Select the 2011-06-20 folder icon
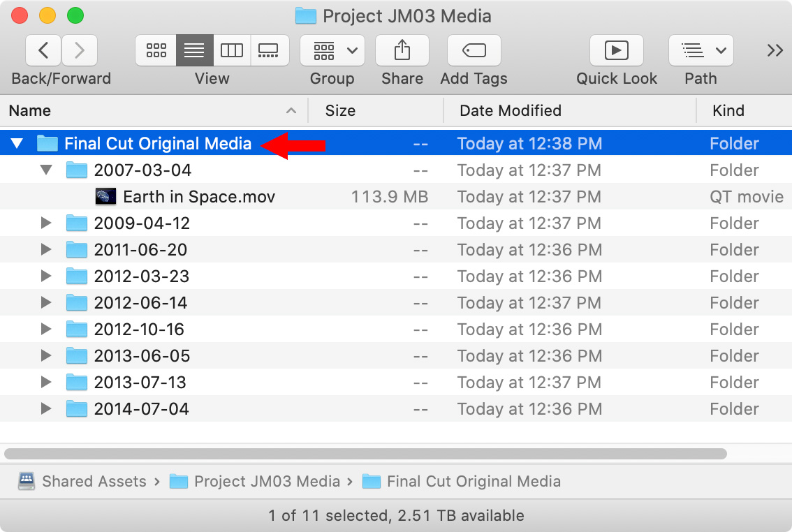The image size is (792, 532). click(x=77, y=249)
